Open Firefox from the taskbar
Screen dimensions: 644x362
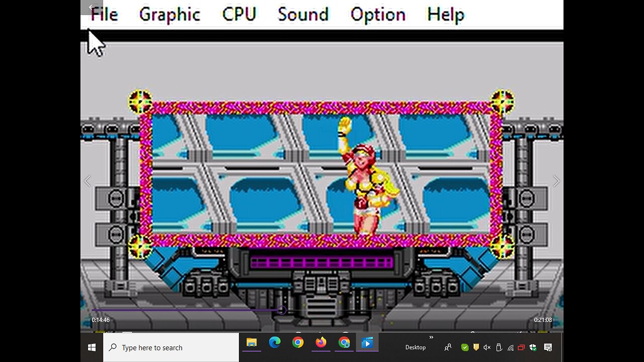click(321, 343)
